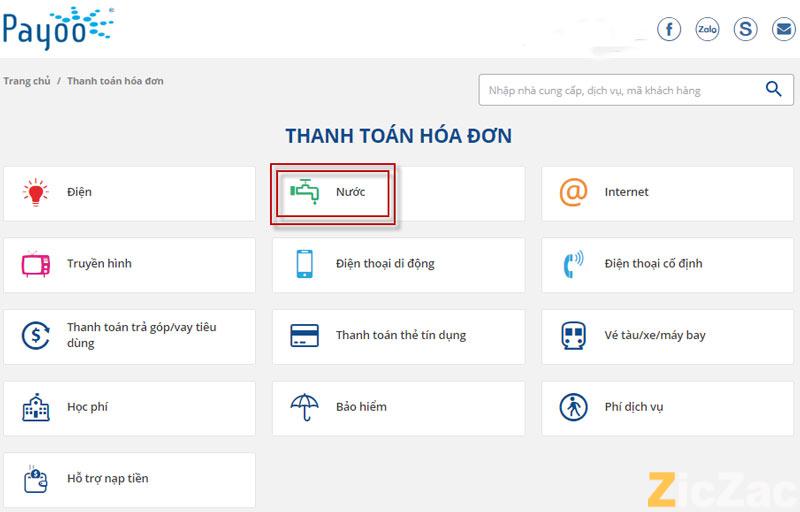Image resolution: width=800 pixels, height=512 pixels.
Task: Click the red light bulb Điện icon
Action: coord(36,192)
